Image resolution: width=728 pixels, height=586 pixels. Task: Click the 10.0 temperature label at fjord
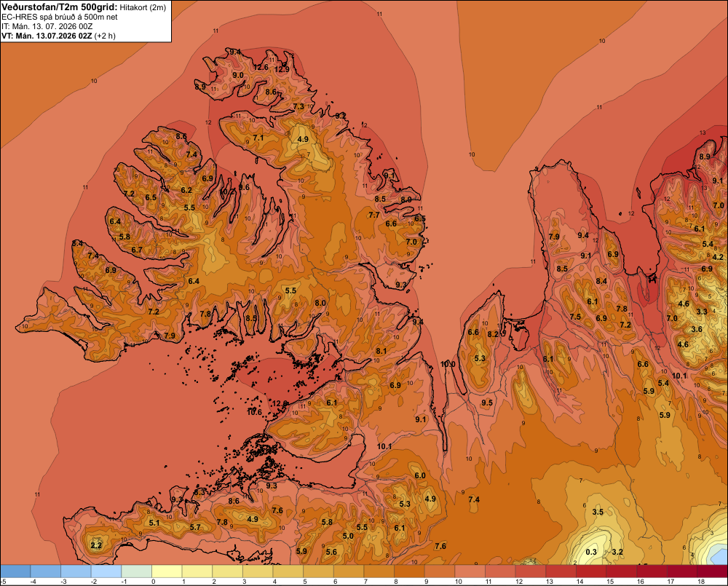(x=448, y=364)
